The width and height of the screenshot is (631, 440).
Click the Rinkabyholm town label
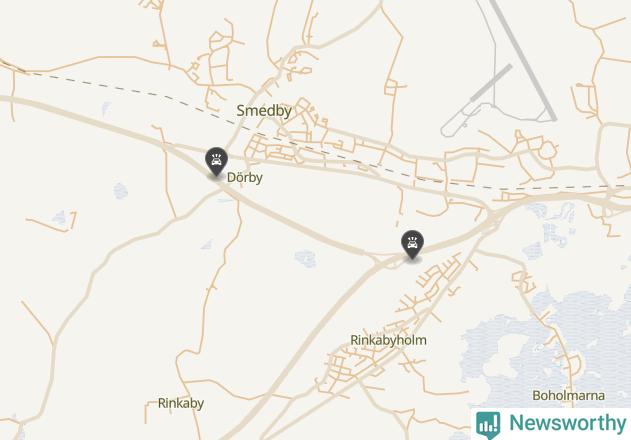388,341
